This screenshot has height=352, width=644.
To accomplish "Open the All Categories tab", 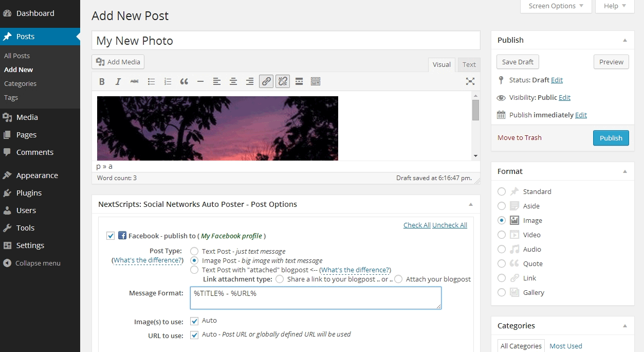I will (521, 346).
